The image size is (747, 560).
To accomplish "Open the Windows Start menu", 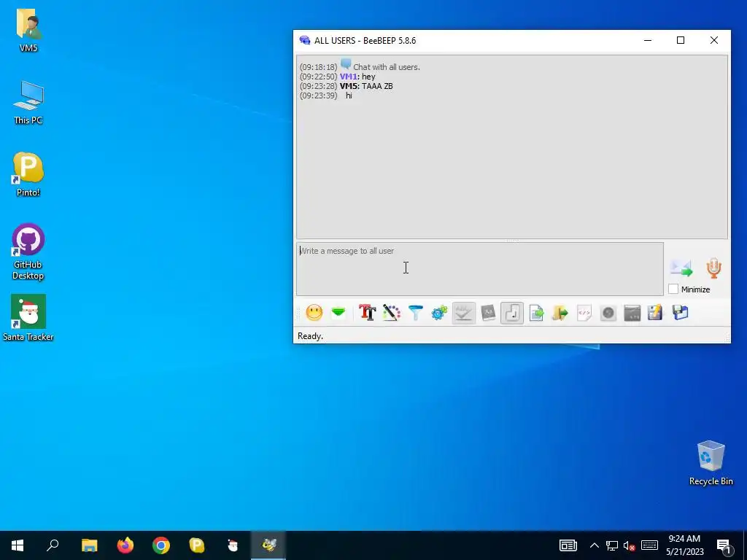I will pos(18,545).
